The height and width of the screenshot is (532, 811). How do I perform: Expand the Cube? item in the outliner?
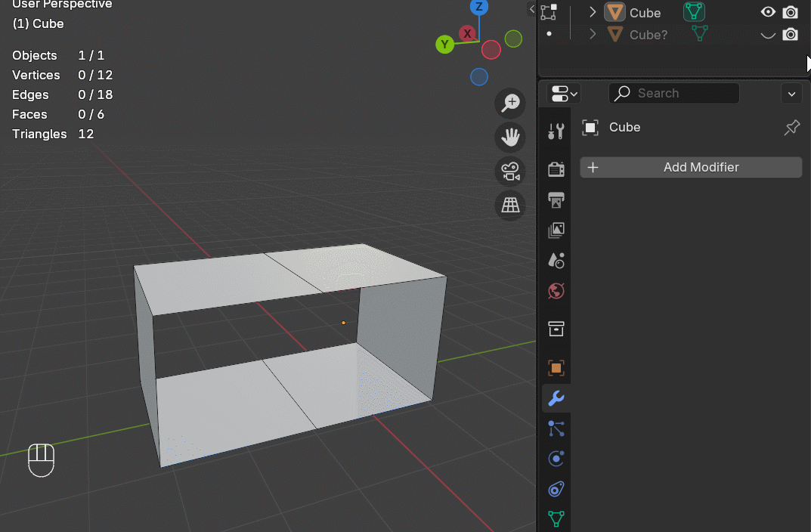point(592,34)
